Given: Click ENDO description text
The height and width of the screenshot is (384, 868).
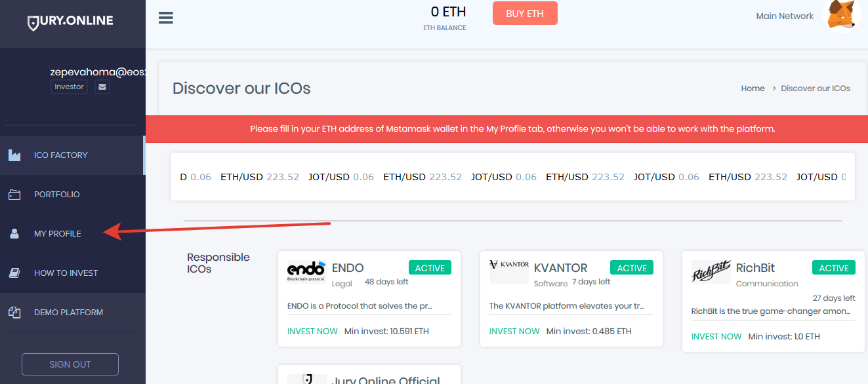Looking at the screenshot, I should [360, 306].
